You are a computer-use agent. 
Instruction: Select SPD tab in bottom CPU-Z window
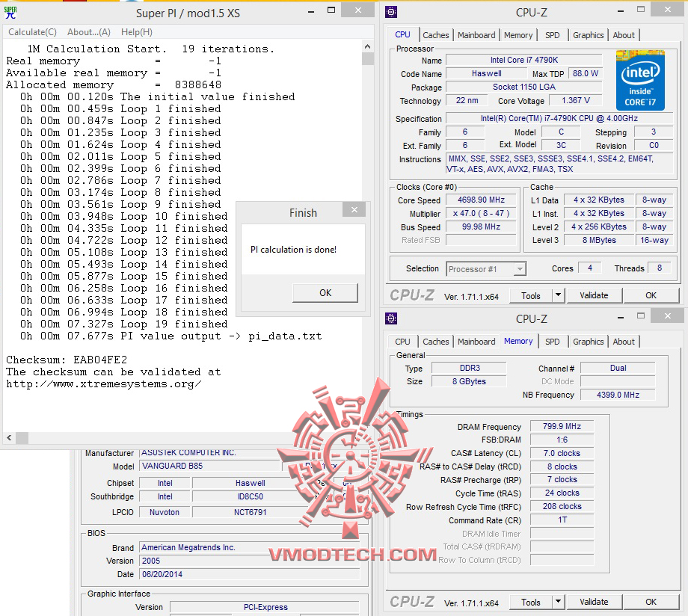553,342
